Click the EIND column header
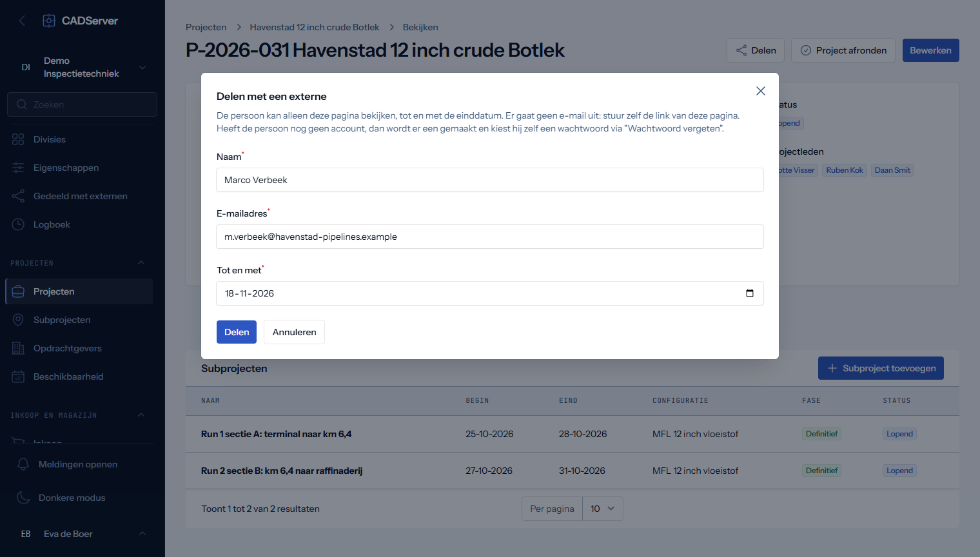The width and height of the screenshot is (980, 557). [x=568, y=401]
